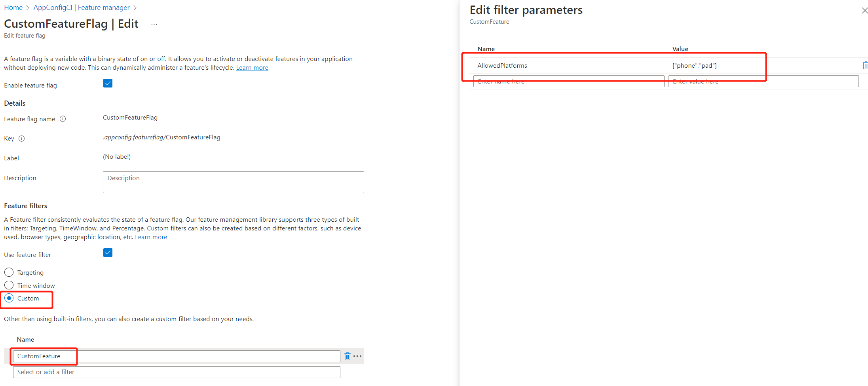Click the info icon beside Feature flag name
Image resolution: width=868 pixels, height=386 pixels.
pos(63,119)
